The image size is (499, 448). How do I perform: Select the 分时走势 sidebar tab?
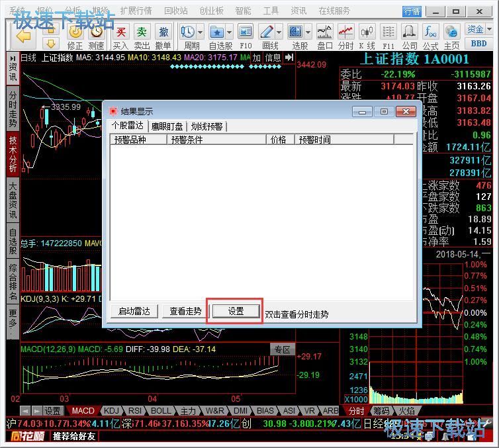pos(13,109)
